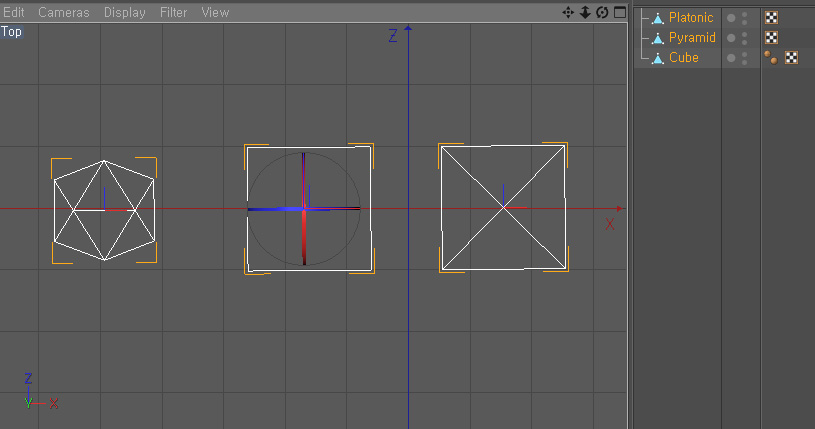Screen dimensions: 815x429
Task: Click the pyramid wireframe in the viewport
Action: click(503, 207)
